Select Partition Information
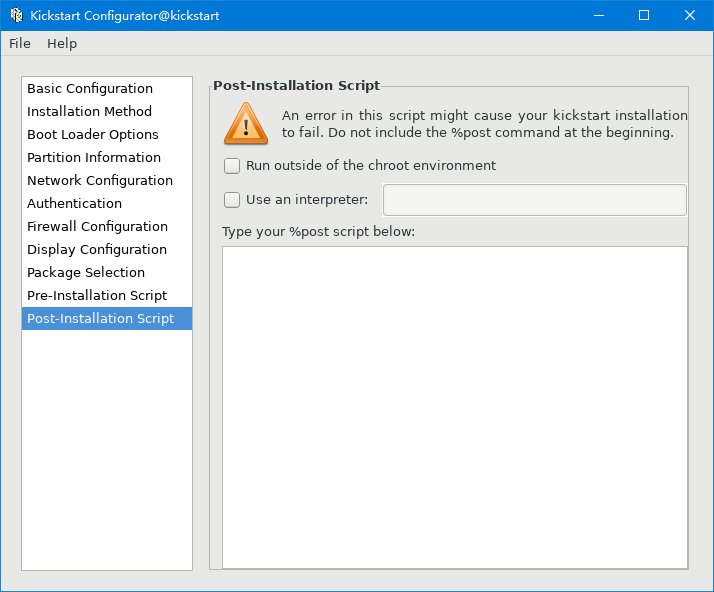Viewport: 714px width, 592px height. click(x=107, y=158)
